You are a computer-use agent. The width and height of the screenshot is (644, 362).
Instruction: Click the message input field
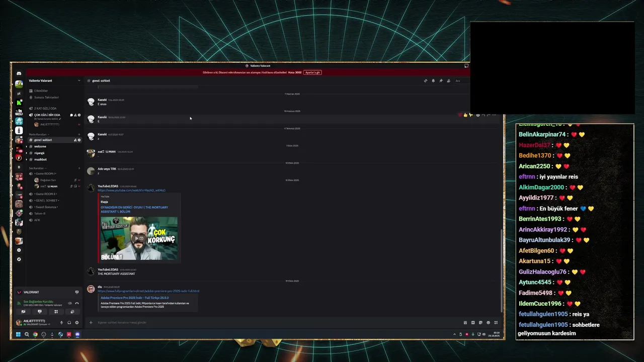[x=277, y=322]
